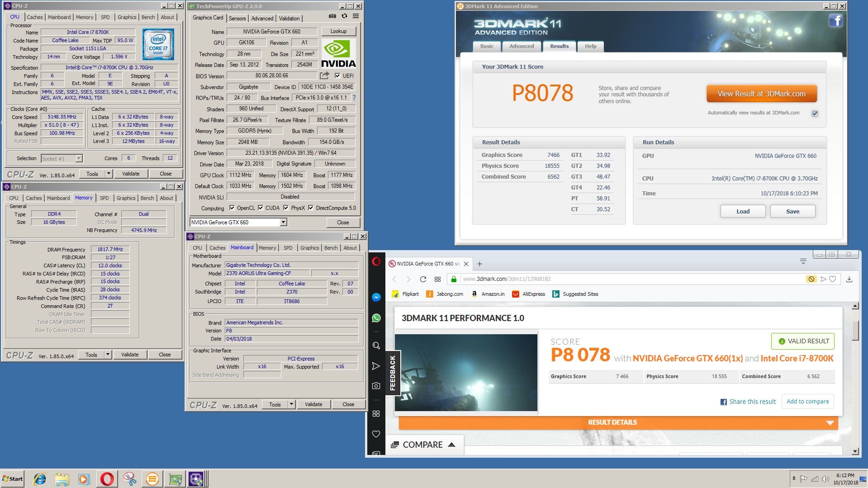Open the Opera tab menu icon
This screenshot has height=488, width=868.
(x=803, y=261)
